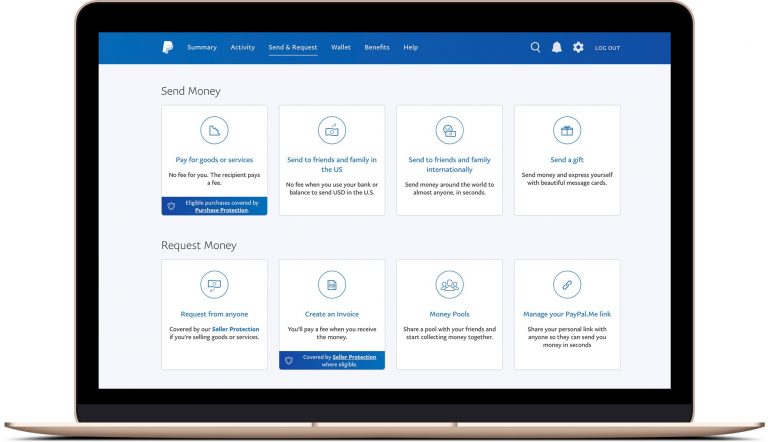Viewport: 768px width, 442px height.
Task: Click the LOG OUT button
Action: pos(607,48)
